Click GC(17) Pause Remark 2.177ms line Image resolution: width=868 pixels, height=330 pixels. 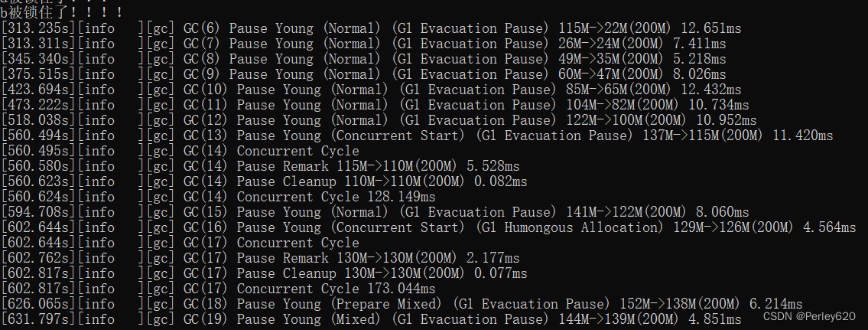[x=260, y=259]
